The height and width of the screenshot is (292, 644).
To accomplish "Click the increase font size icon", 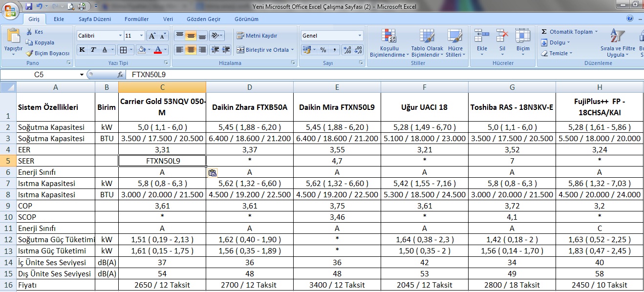I will [152, 36].
